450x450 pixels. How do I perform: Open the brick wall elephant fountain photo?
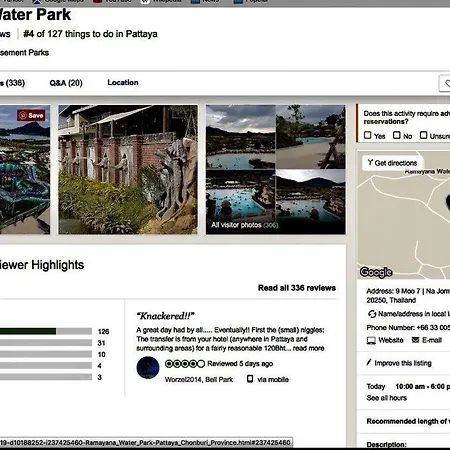click(x=128, y=169)
